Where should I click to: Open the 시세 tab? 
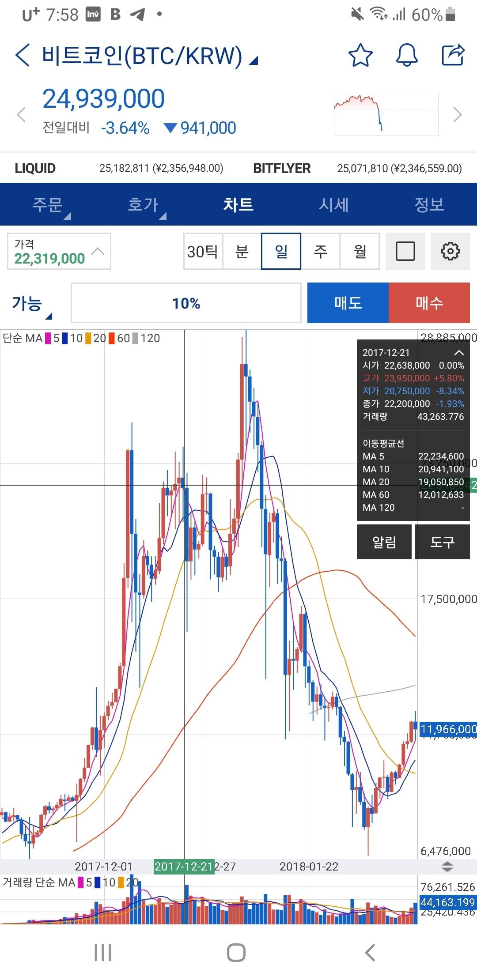click(334, 205)
